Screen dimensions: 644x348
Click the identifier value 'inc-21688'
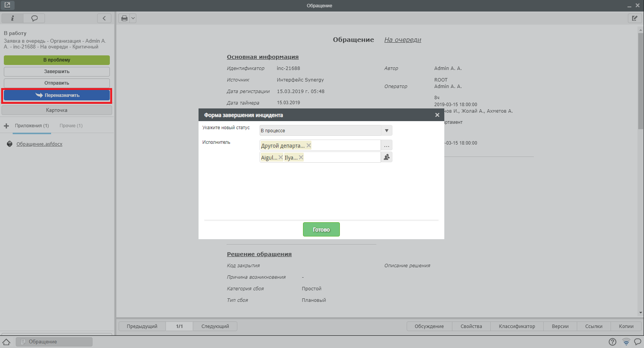click(288, 68)
